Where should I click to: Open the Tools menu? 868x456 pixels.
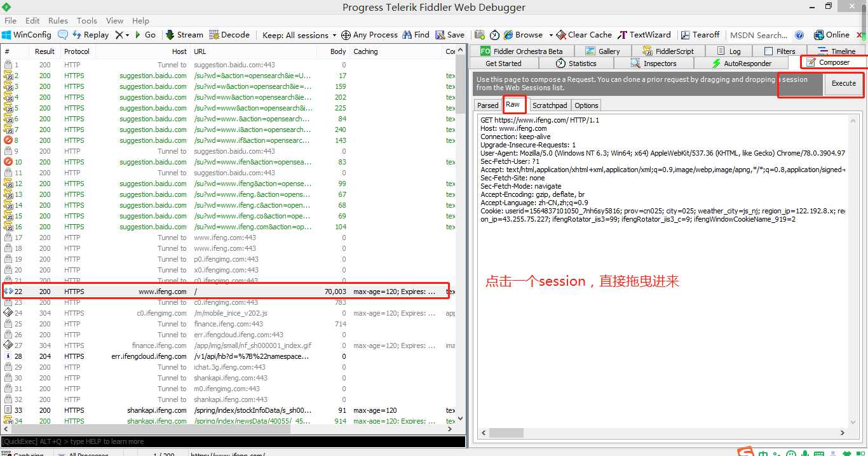[87, 20]
